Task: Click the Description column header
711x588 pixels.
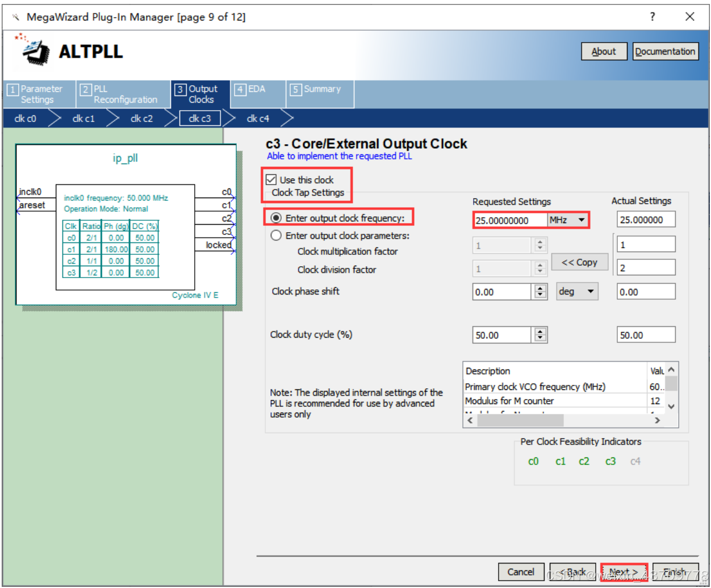Action: tap(555, 371)
